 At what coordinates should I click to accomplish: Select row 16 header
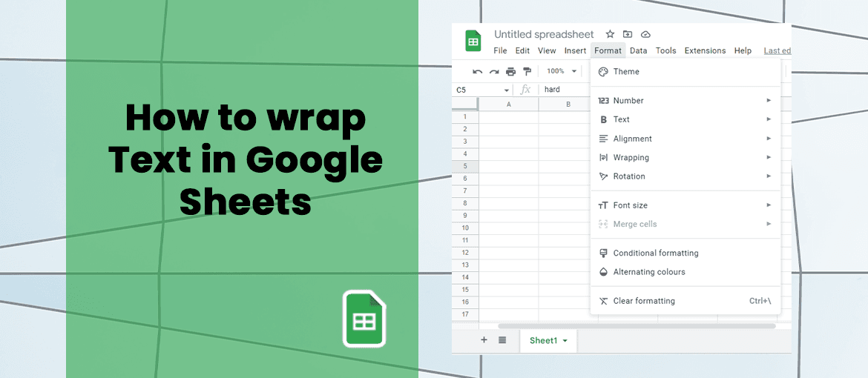coord(465,302)
